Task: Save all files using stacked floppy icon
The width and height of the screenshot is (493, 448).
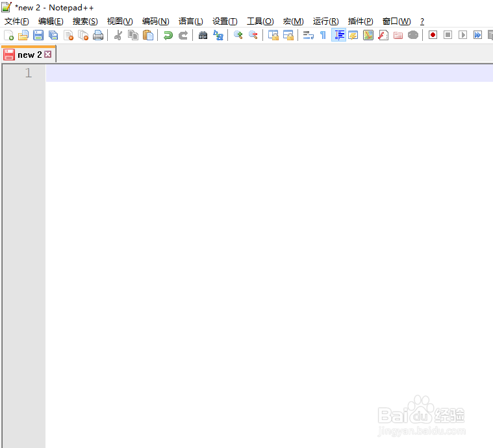Action: click(53, 35)
